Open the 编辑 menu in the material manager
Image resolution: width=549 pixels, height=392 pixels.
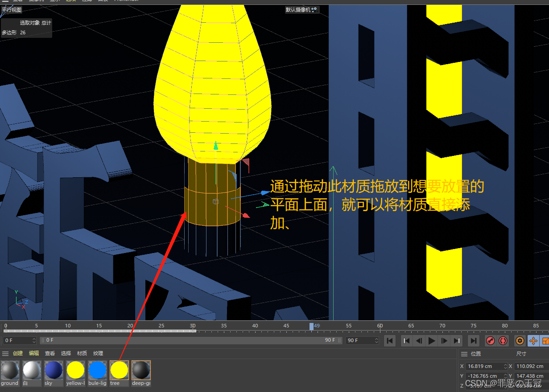pos(34,353)
